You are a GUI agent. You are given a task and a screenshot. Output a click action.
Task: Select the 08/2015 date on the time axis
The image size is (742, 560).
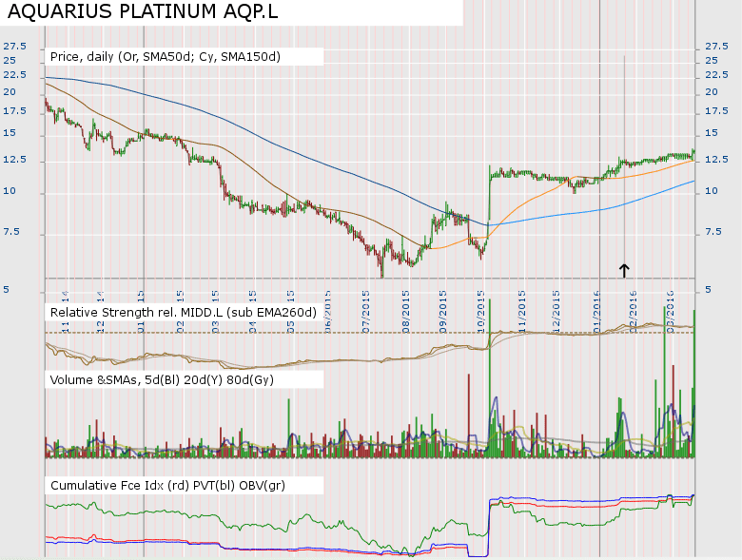406,306
